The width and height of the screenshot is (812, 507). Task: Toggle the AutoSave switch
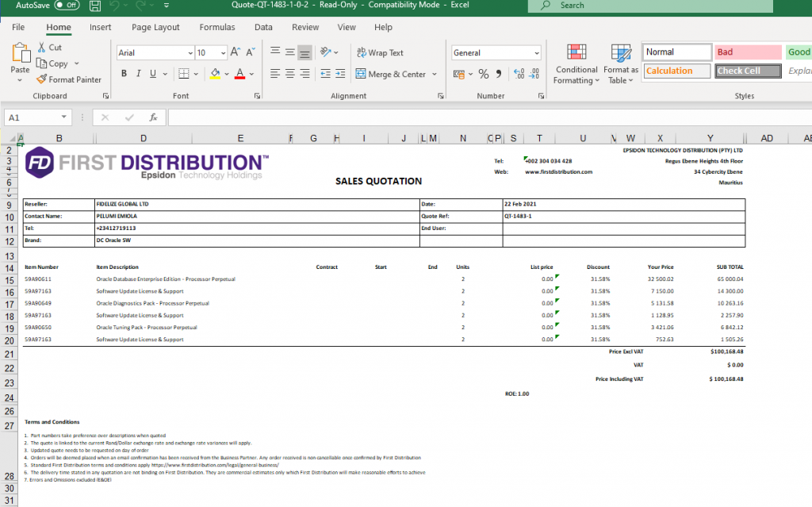(67, 6)
